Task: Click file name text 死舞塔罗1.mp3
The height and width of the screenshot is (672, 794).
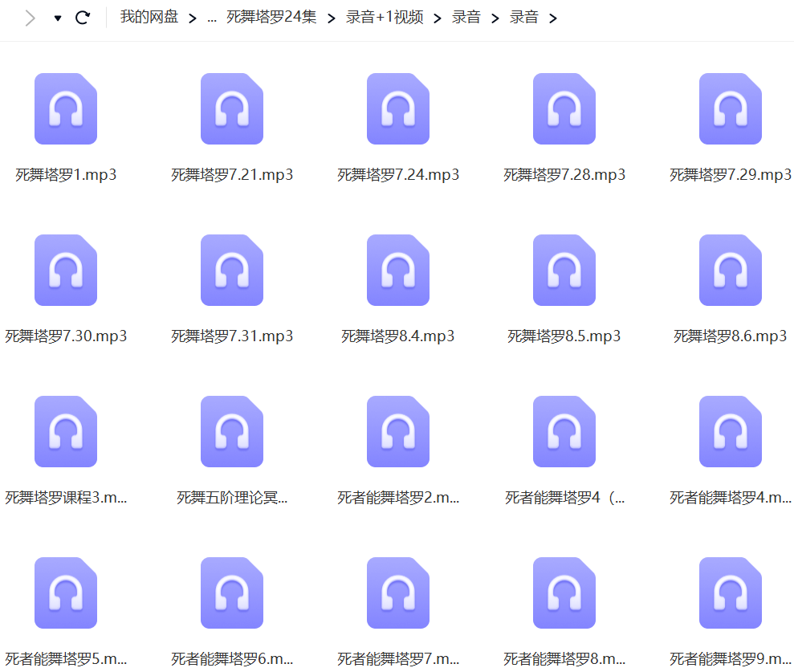Action: click(x=66, y=175)
